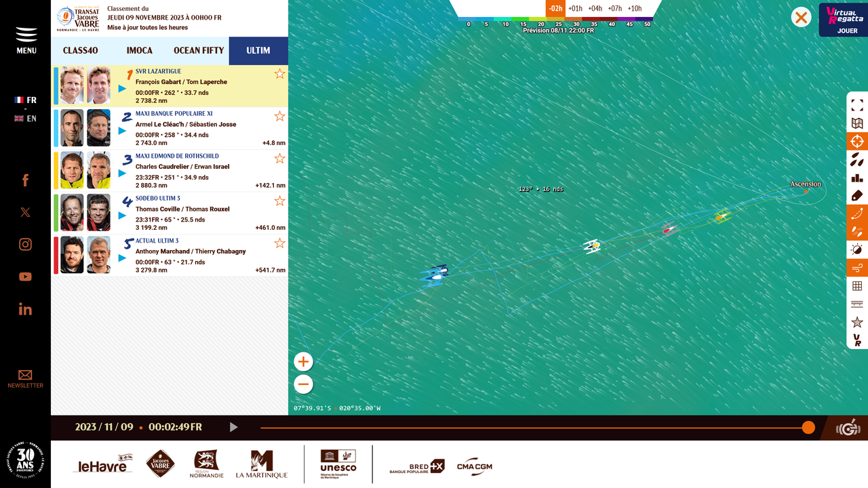Expand Actual Ultim 3 arrow

point(122,258)
